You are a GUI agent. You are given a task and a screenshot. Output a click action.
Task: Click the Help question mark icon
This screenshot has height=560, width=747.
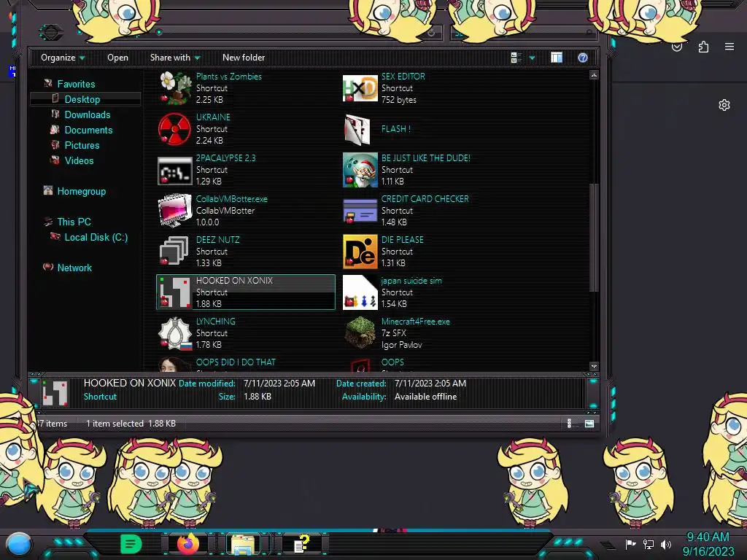[x=583, y=58]
